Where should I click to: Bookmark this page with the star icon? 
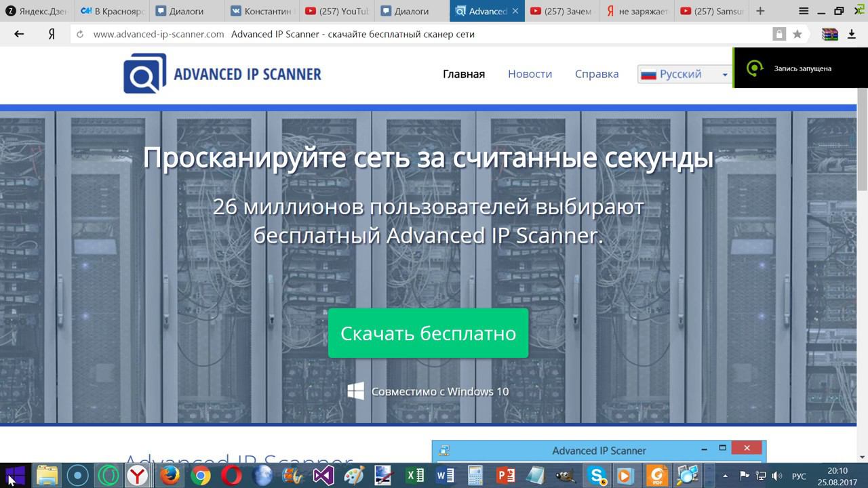[x=797, y=34]
